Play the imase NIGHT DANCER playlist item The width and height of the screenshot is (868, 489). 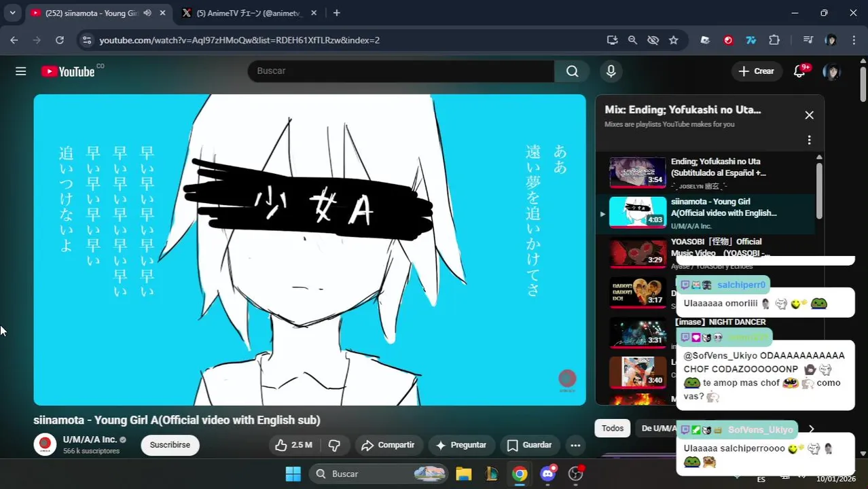[x=719, y=322]
